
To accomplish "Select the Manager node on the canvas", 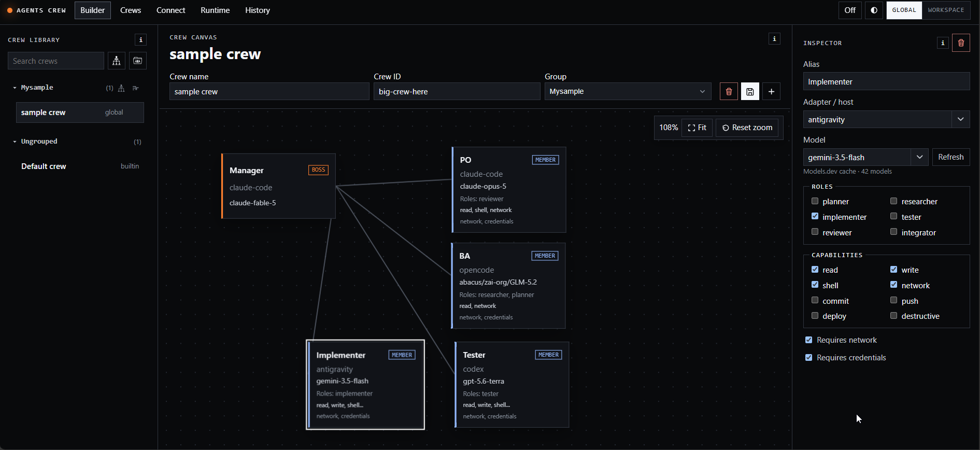I will (x=278, y=186).
